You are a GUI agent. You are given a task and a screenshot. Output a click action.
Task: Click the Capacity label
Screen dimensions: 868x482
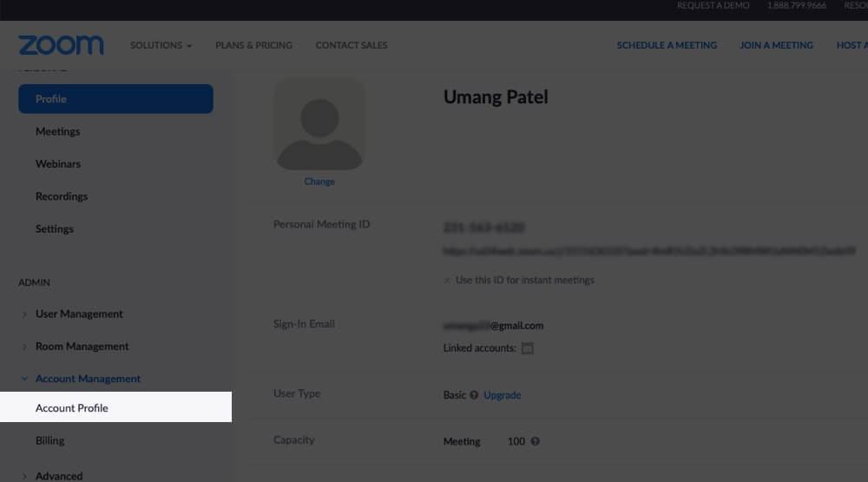click(294, 440)
